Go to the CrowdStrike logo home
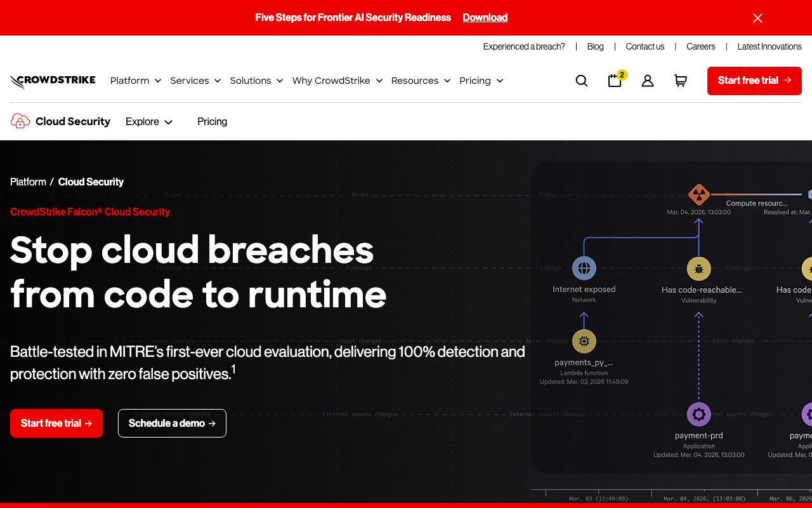 tap(53, 81)
